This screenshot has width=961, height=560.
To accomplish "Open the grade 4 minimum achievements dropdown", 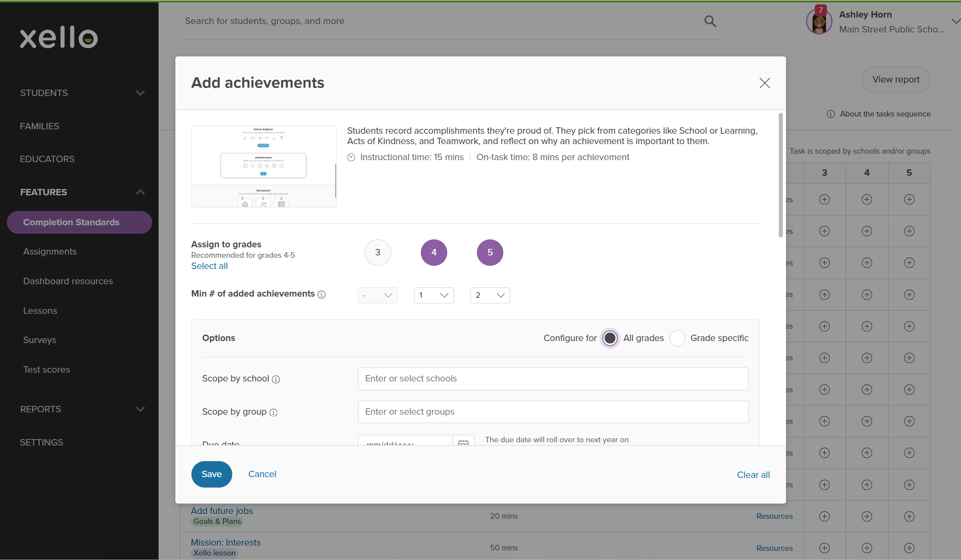I will [434, 295].
